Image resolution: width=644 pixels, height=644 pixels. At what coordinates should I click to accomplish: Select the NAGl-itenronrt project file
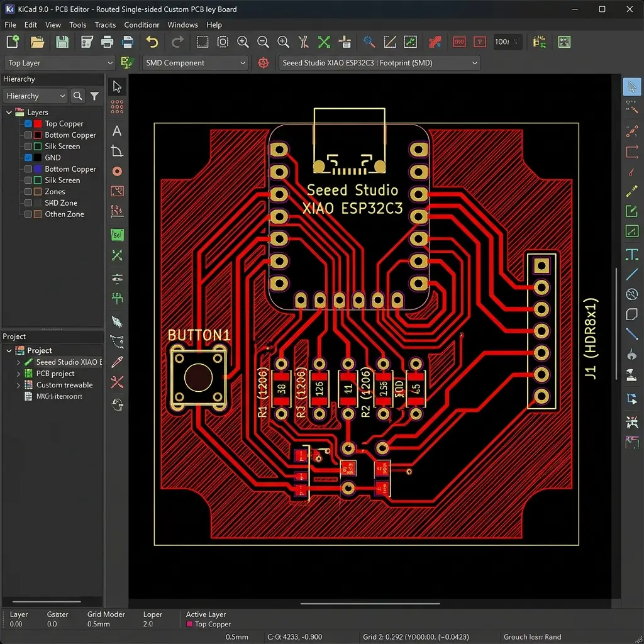click(x=59, y=396)
